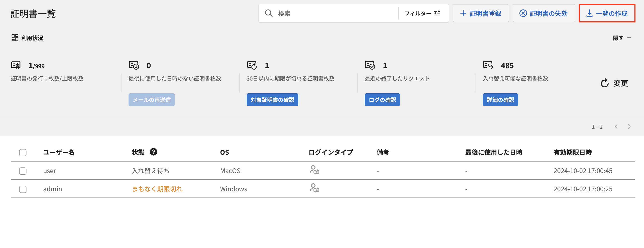Collapse usage panel with 隠す

point(622,38)
